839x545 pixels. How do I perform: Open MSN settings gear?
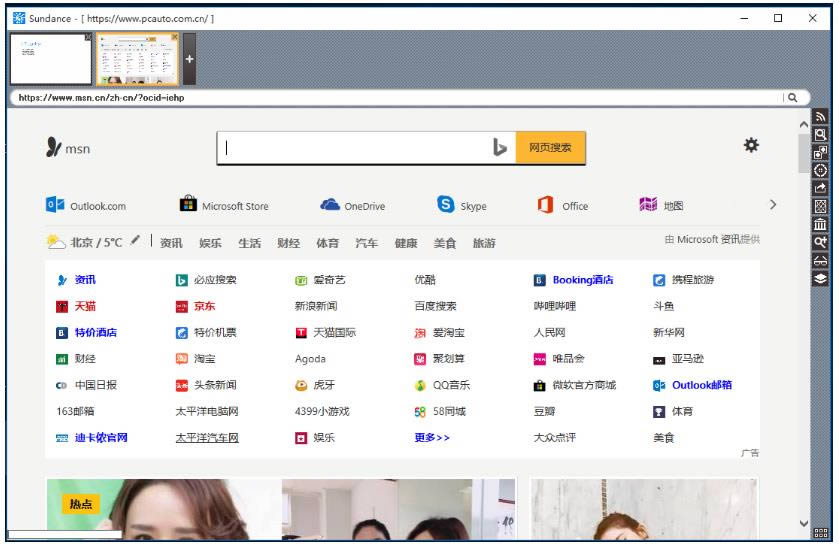pyautogui.click(x=751, y=146)
